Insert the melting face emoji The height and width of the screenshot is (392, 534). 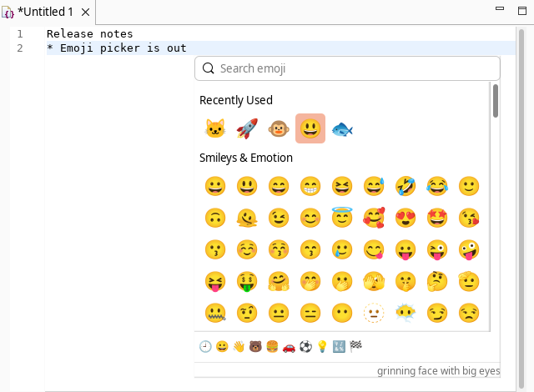(247, 218)
